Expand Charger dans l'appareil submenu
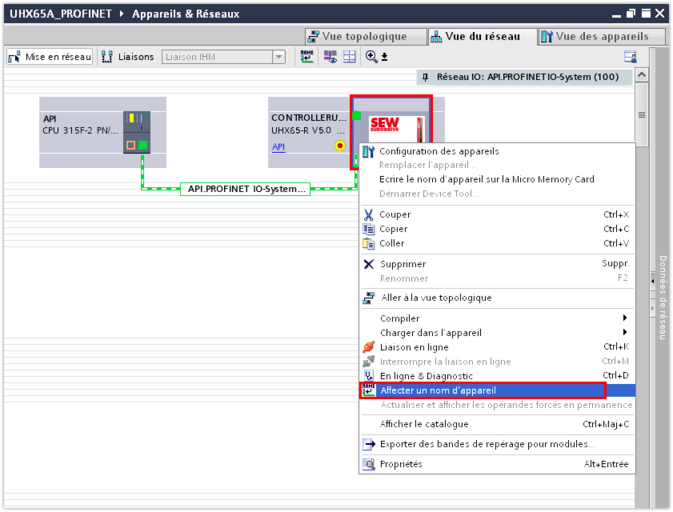The width and height of the screenshot is (673, 512). pyautogui.click(x=625, y=332)
